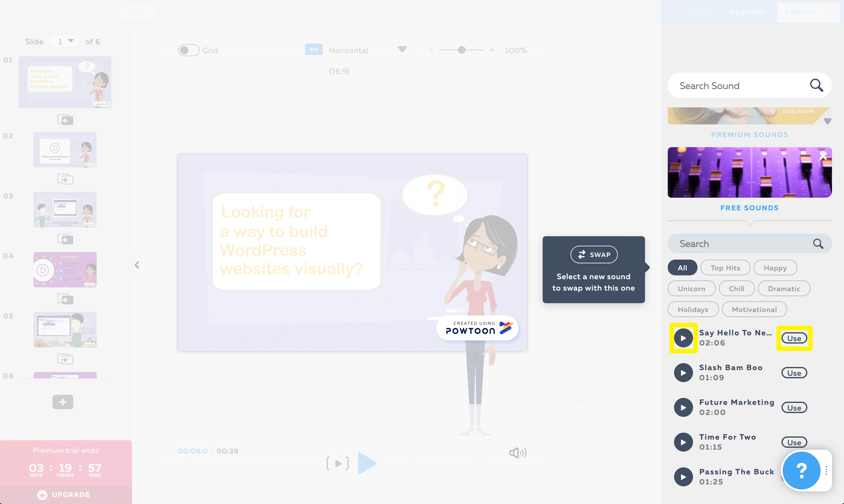Click Upgrade button at bottom left
The width and height of the screenshot is (844, 504).
click(65, 495)
